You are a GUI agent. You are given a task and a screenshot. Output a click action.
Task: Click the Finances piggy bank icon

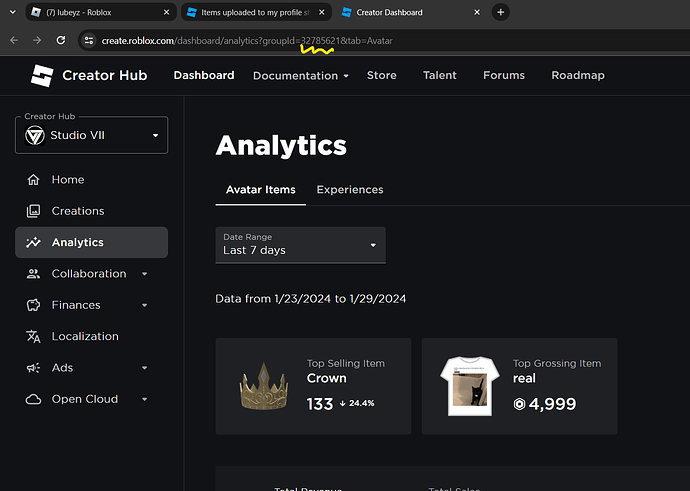pyautogui.click(x=33, y=305)
